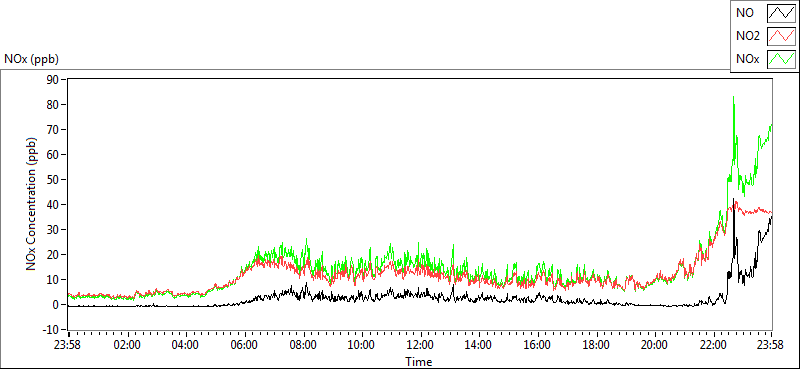This screenshot has width=800, height=369.
Task: Click the 06:00 time tick label
Action: pos(244,344)
